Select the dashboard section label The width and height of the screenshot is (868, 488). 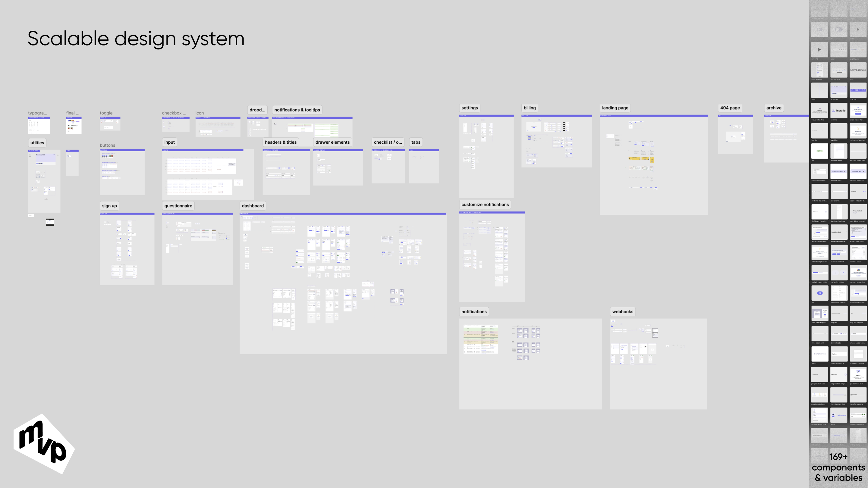pyautogui.click(x=253, y=206)
